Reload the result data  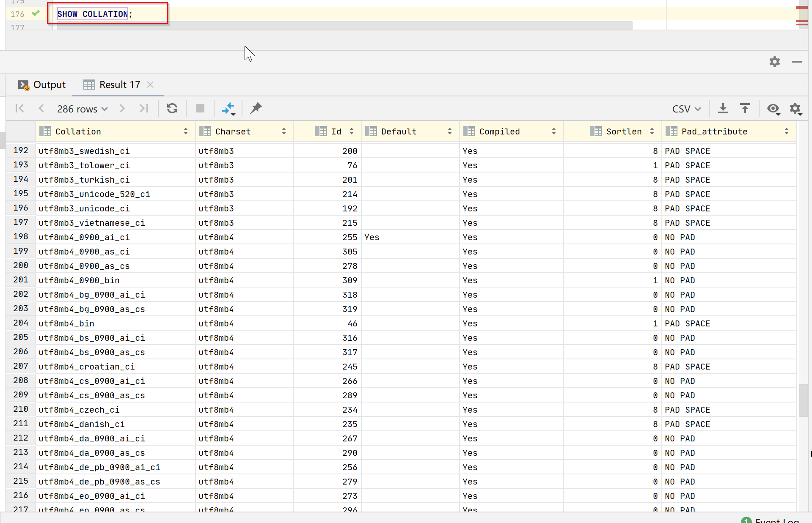click(172, 109)
